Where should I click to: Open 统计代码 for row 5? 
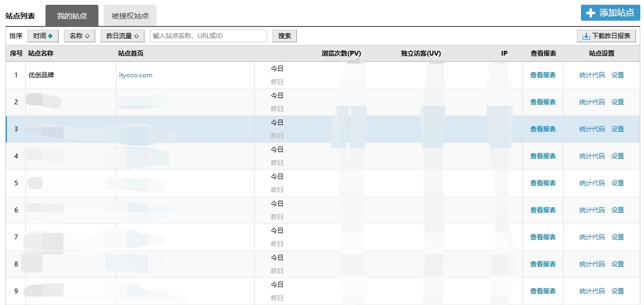tap(592, 183)
